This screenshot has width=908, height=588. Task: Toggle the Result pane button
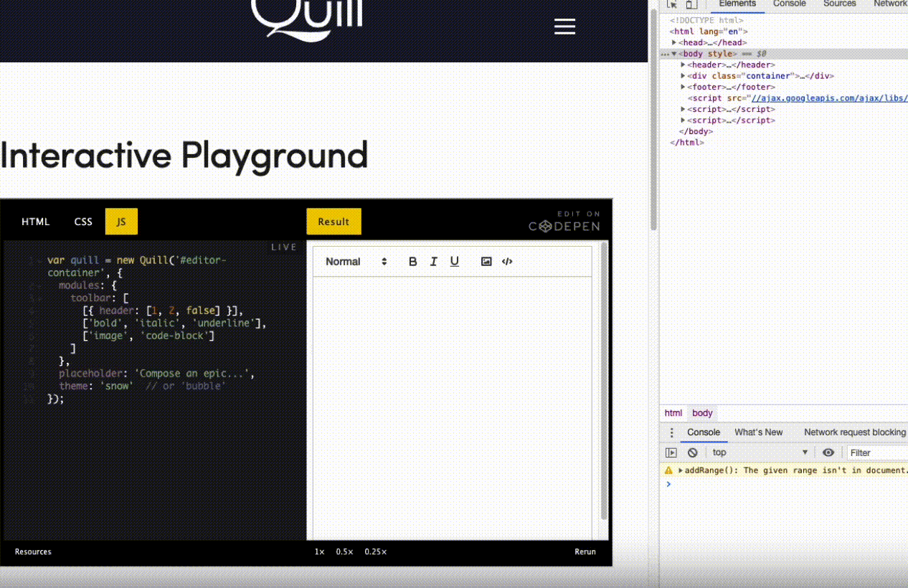(334, 222)
